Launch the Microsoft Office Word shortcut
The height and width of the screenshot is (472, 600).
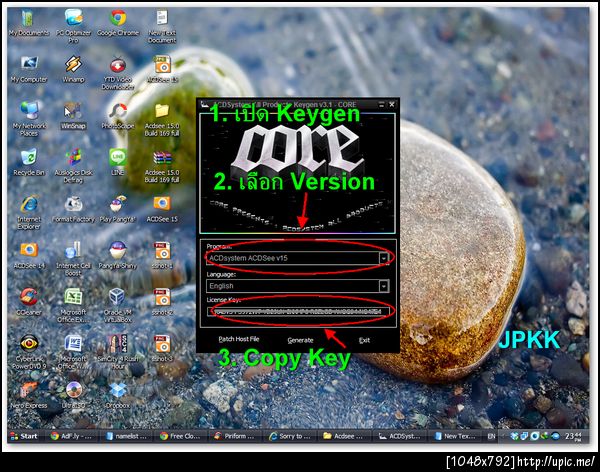coord(73,352)
